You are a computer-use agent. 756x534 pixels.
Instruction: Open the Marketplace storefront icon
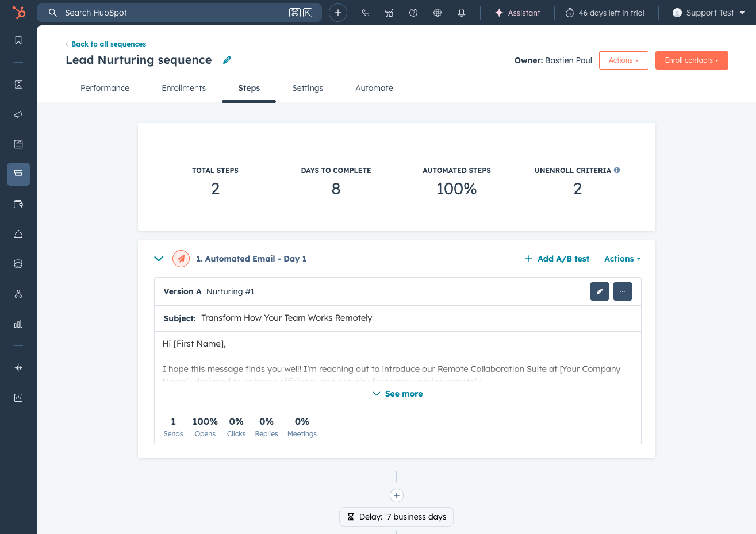pos(389,13)
